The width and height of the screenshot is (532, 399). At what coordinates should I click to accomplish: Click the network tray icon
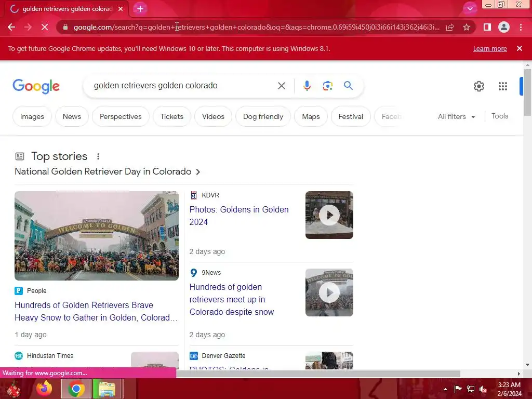471,389
